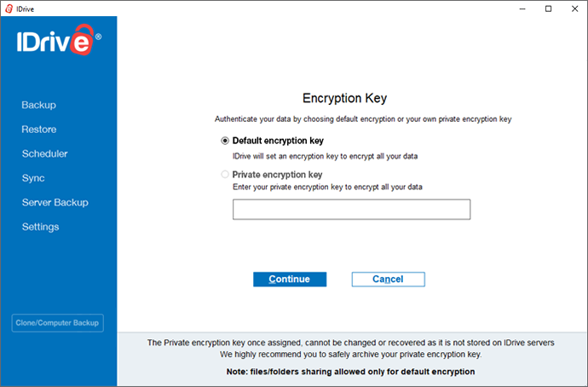Click the files/folders sharing note at the bottom
Screen dimensions: 588x387
[351, 372]
